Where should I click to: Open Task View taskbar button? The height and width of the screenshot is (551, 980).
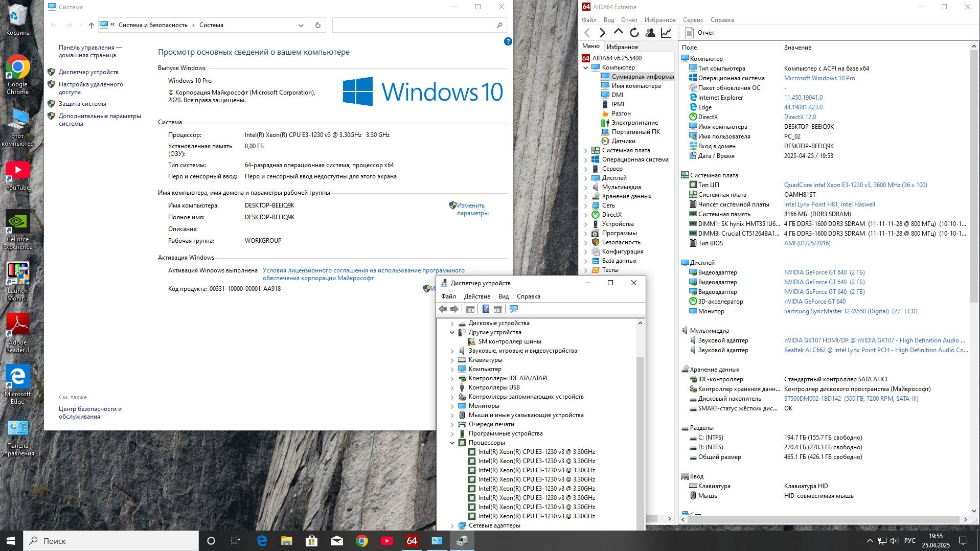(x=236, y=541)
